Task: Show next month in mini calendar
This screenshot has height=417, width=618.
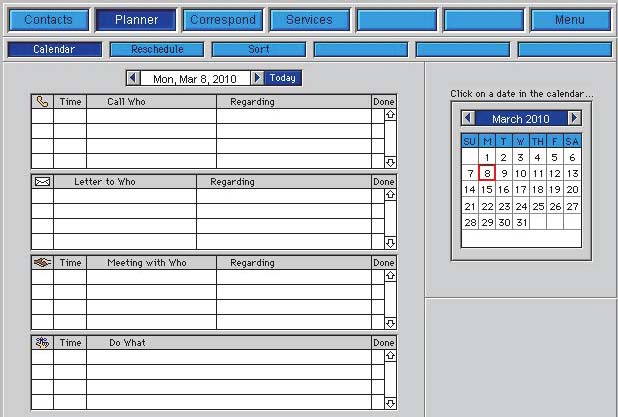Action: [x=574, y=118]
